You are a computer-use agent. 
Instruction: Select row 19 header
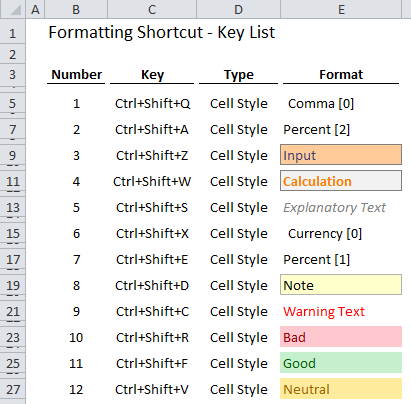click(x=13, y=285)
